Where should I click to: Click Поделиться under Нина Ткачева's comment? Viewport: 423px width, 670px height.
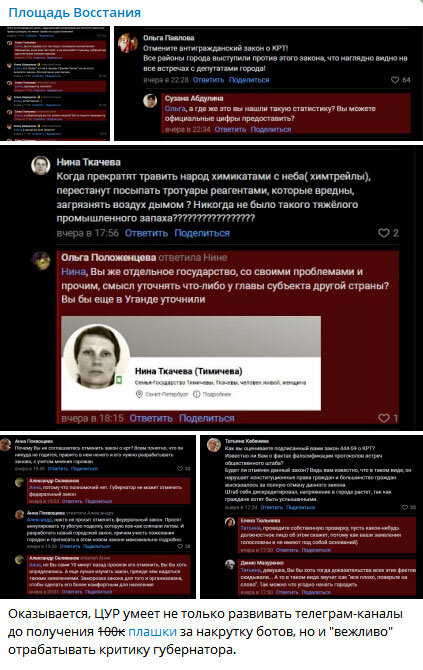coord(202,233)
